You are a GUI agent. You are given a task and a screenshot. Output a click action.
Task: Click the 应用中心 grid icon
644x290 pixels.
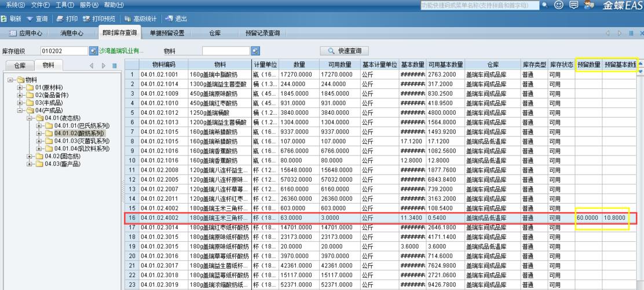point(13,33)
